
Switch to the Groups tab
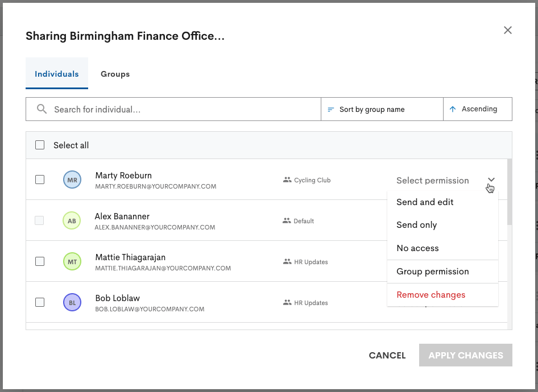[115, 74]
